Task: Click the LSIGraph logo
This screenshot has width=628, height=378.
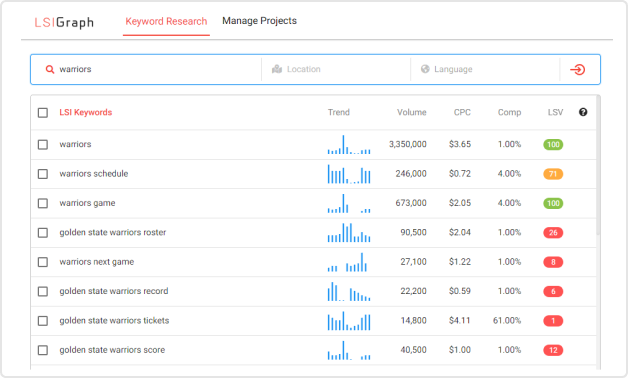Action: point(64,22)
